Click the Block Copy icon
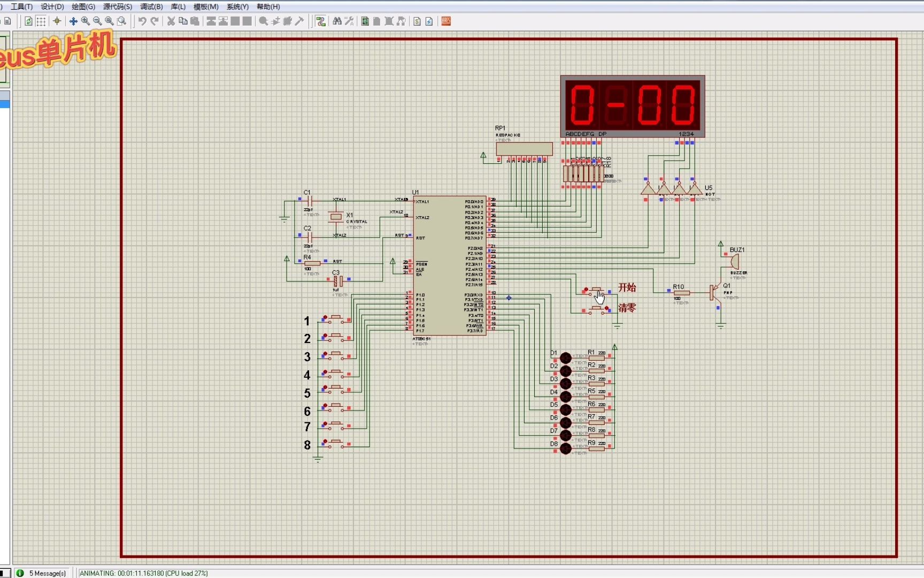 (x=211, y=21)
